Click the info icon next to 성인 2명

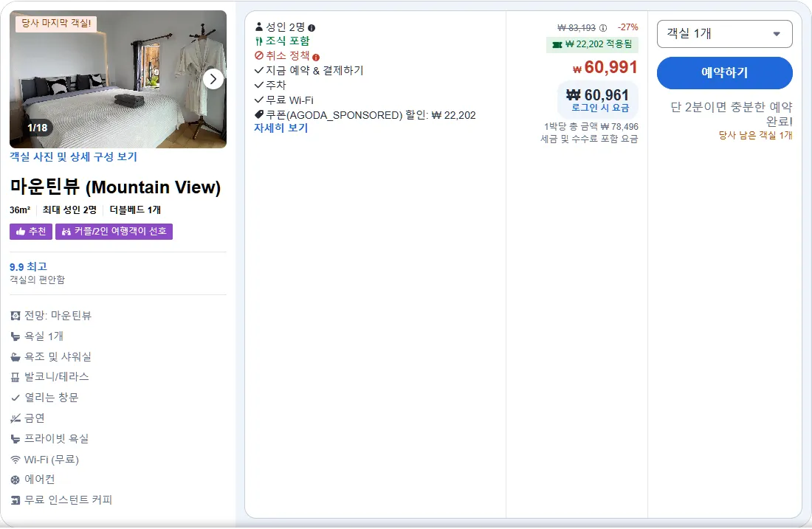tap(312, 28)
